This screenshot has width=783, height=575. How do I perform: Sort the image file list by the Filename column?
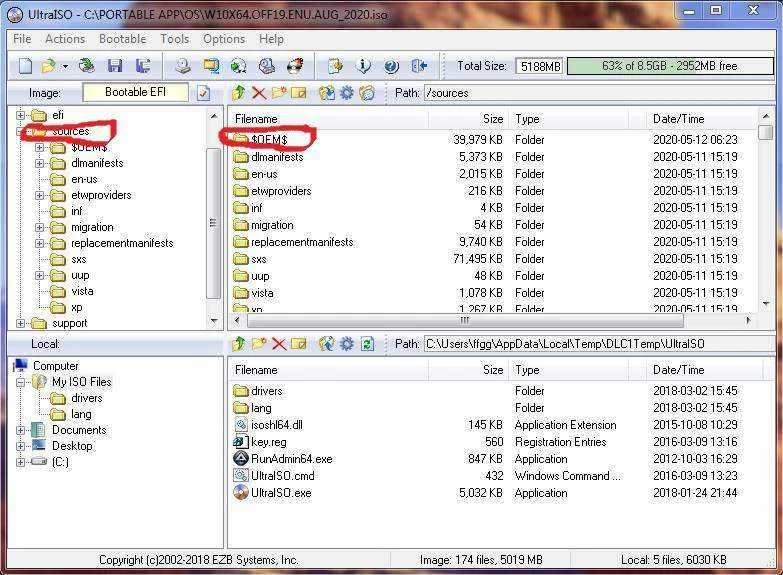click(330, 119)
